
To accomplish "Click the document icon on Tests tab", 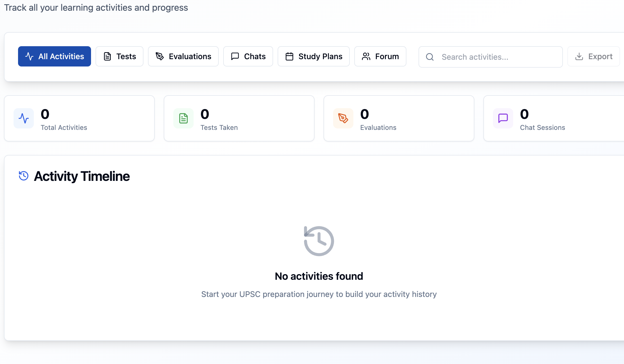I will click(107, 56).
